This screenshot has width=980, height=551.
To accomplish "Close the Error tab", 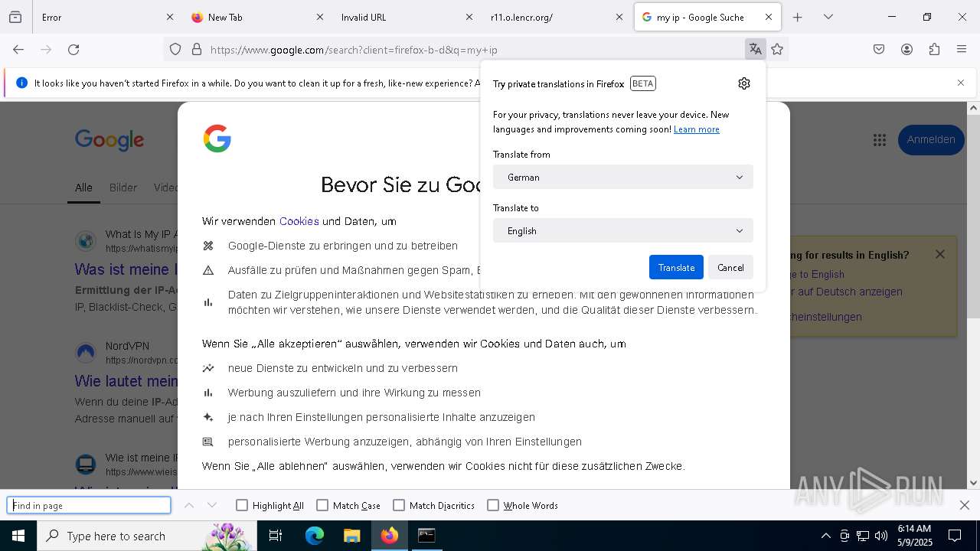I will 170,17.
